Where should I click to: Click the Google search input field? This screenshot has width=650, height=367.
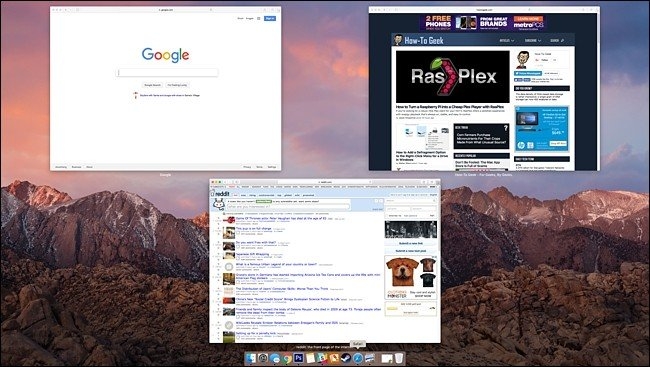coord(167,73)
